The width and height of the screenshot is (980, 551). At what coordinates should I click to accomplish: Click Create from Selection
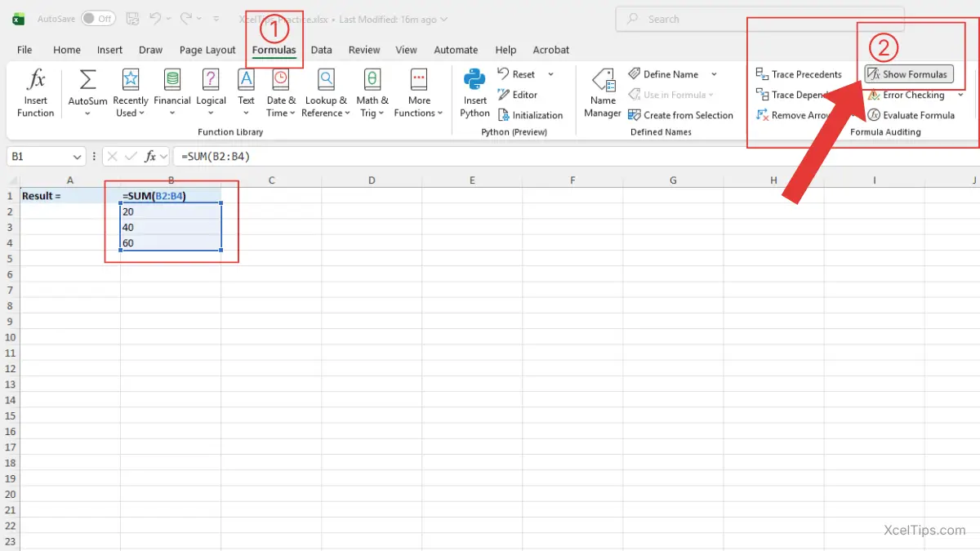point(680,115)
